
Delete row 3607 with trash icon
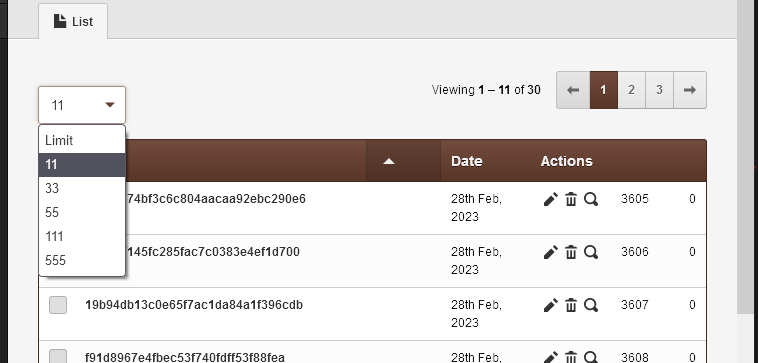[x=571, y=305]
